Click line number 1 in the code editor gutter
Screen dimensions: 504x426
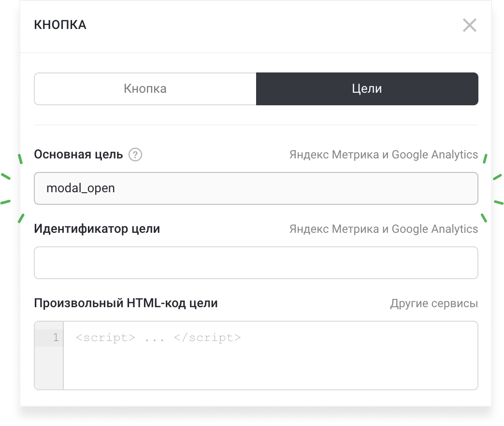tap(56, 337)
